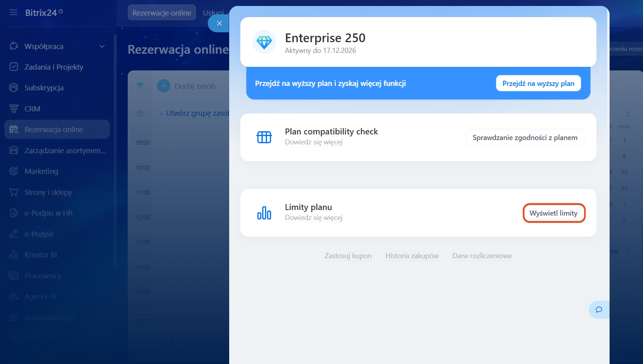Open the Historia zakupów link
This screenshot has height=364, width=643.
[x=412, y=256]
